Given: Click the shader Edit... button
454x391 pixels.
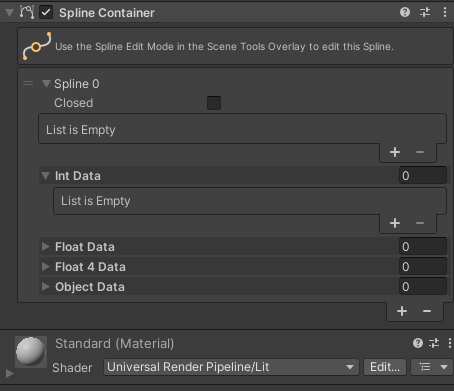Looking at the screenshot, I should (385, 367).
